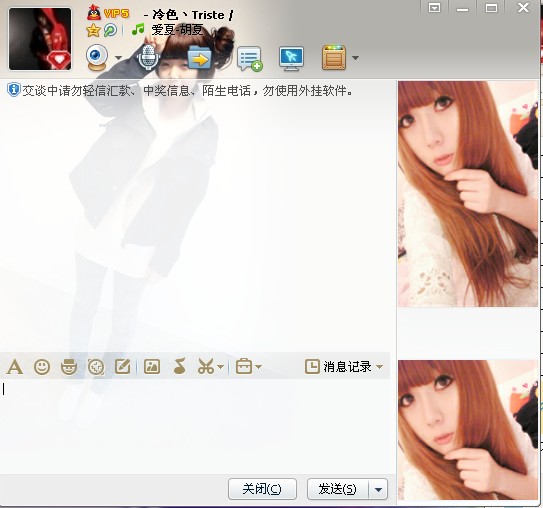Open VIP magic emoticons icon

coord(69,367)
